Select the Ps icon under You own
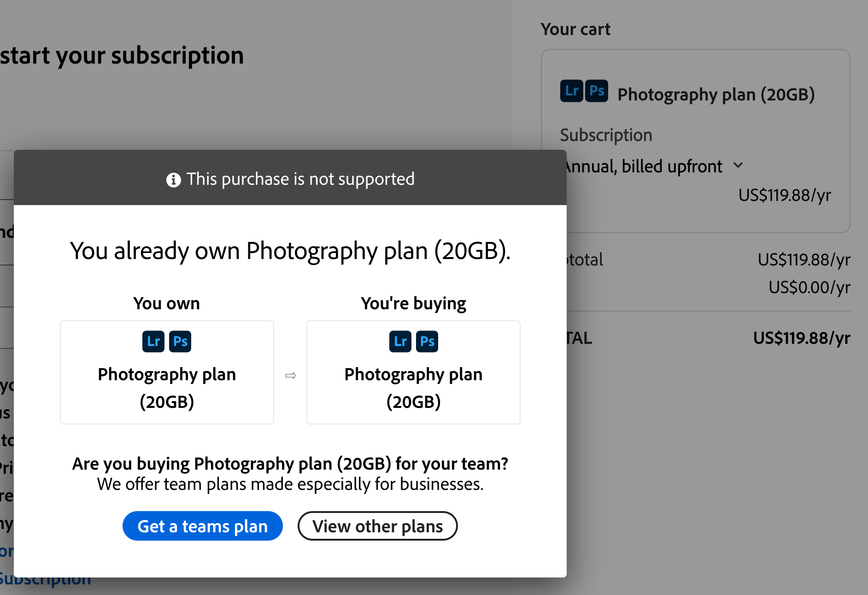The image size is (868, 595). pyautogui.click(x=180, y=341)
